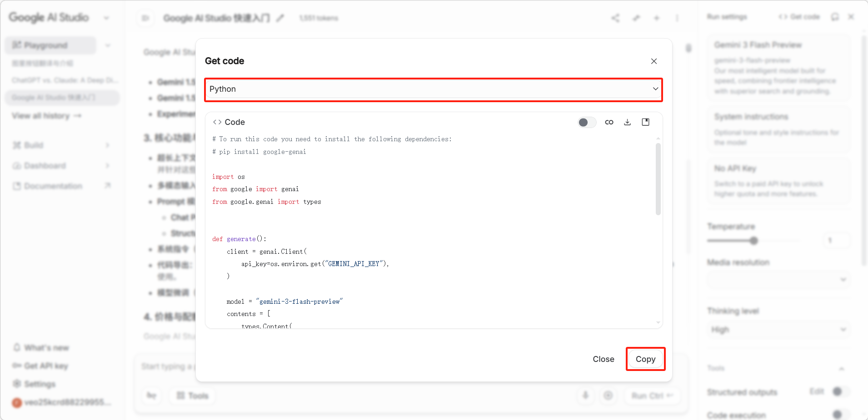Click the "gemini-3-flash-preview" model string
868x420 pixels.
tap(299, 301)
